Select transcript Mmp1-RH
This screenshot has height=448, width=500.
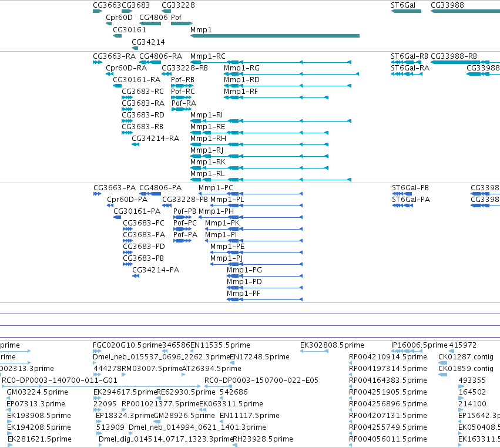[259, 144]
